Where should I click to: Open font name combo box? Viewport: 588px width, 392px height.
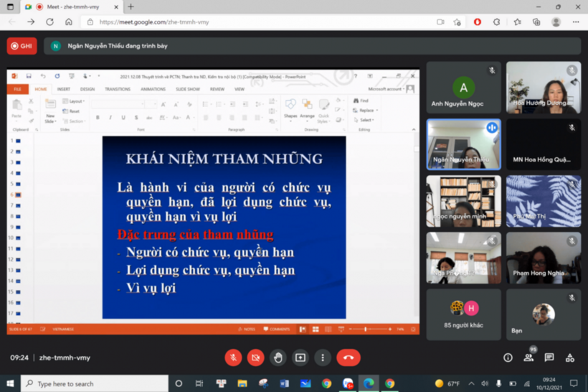118,104
